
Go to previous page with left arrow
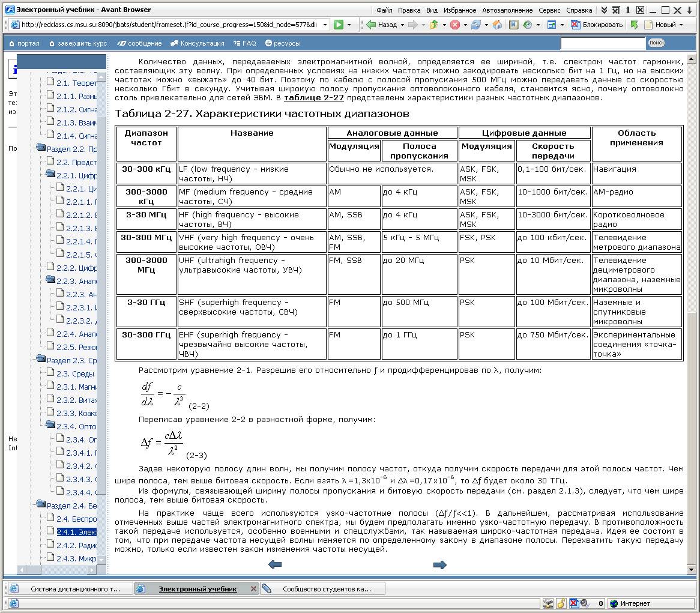(275, 565)
